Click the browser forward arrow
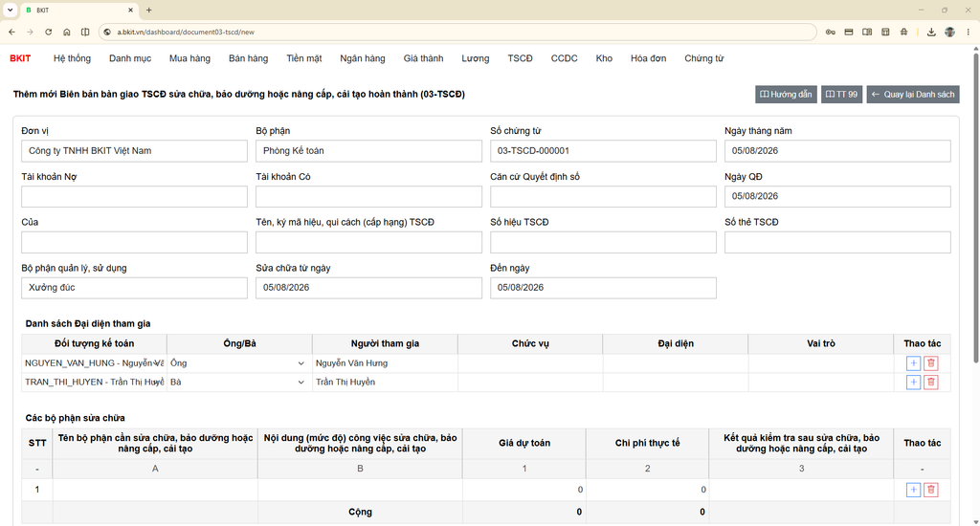This screenshot has height=526, width=980. pyautogui.click(x=30, y=32)
